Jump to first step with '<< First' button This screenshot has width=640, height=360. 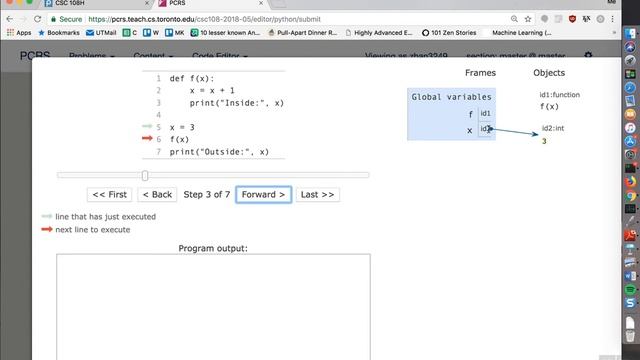click(x=109, y=195)
